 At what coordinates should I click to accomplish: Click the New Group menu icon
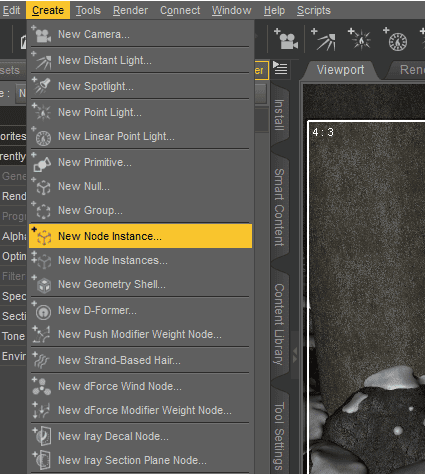click(x=41, y=210)
